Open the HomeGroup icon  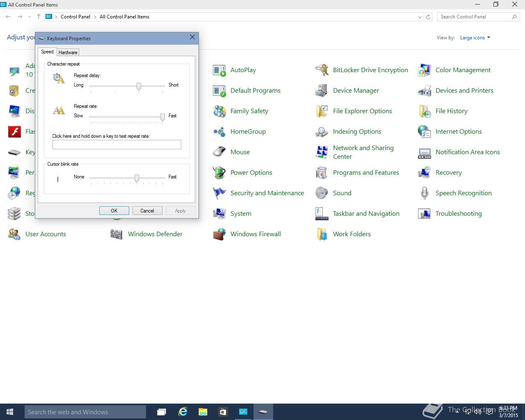(x=219, y=132)
